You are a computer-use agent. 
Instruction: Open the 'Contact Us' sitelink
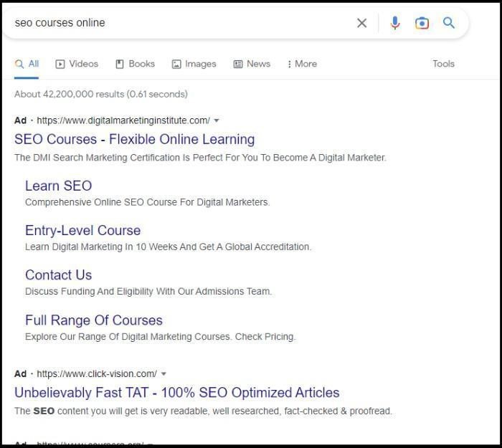59,275
